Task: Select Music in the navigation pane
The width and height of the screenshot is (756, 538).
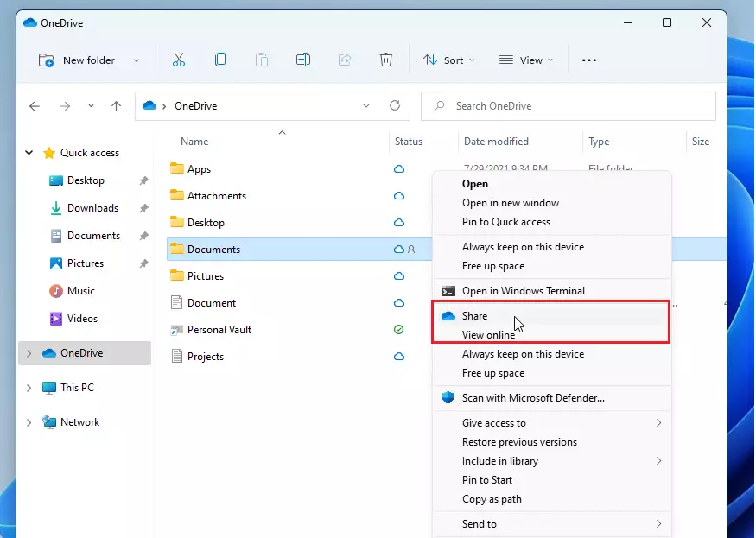Action: (x=80, y=291)
